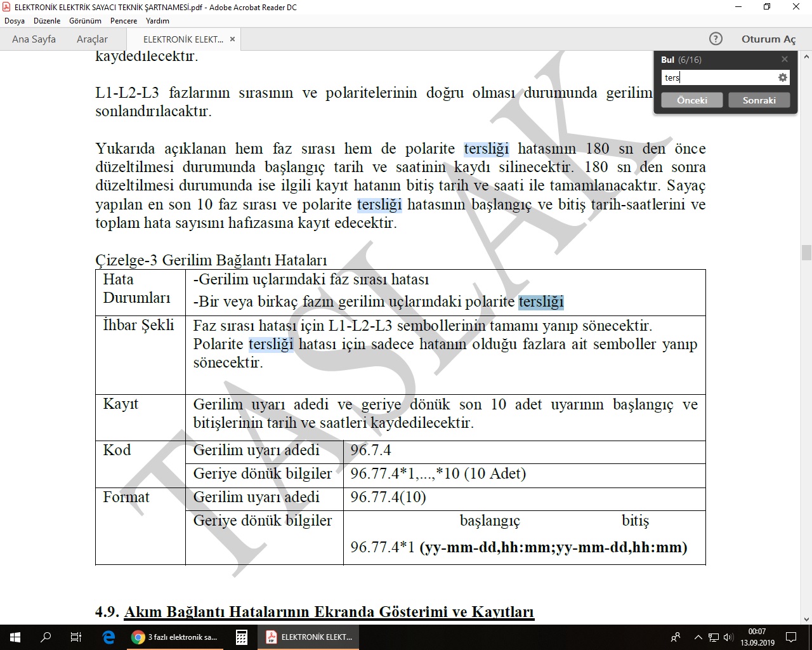Show hidden system tray icons
This screenshot has height=650, width=812.
click(x=698, y=637)
